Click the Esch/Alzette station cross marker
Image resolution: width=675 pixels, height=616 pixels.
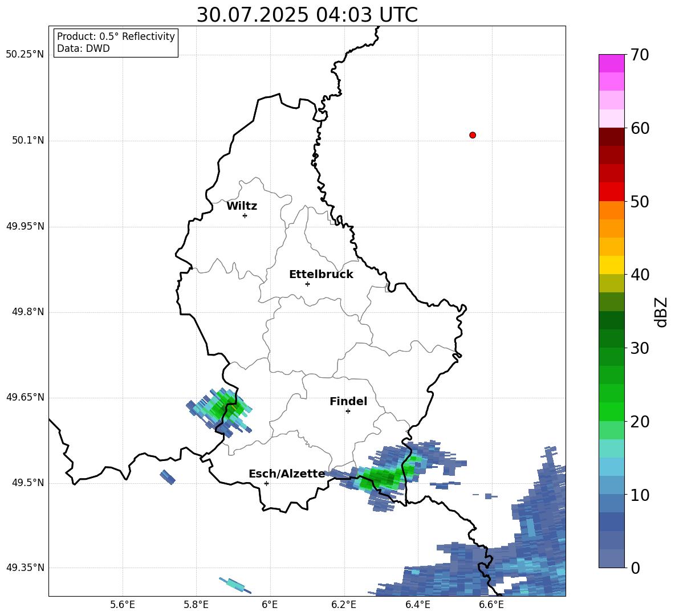(x=266, y=483)
